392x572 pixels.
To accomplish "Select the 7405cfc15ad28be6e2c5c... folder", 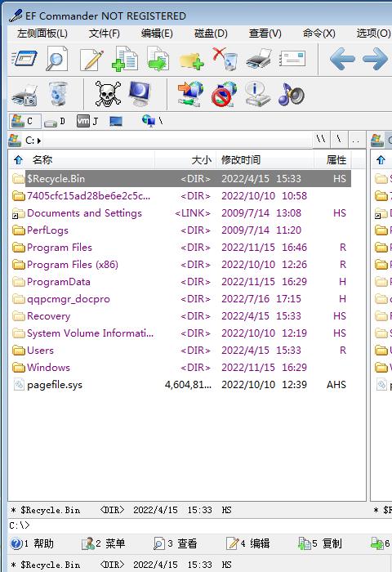I will [x=181, y=196].
